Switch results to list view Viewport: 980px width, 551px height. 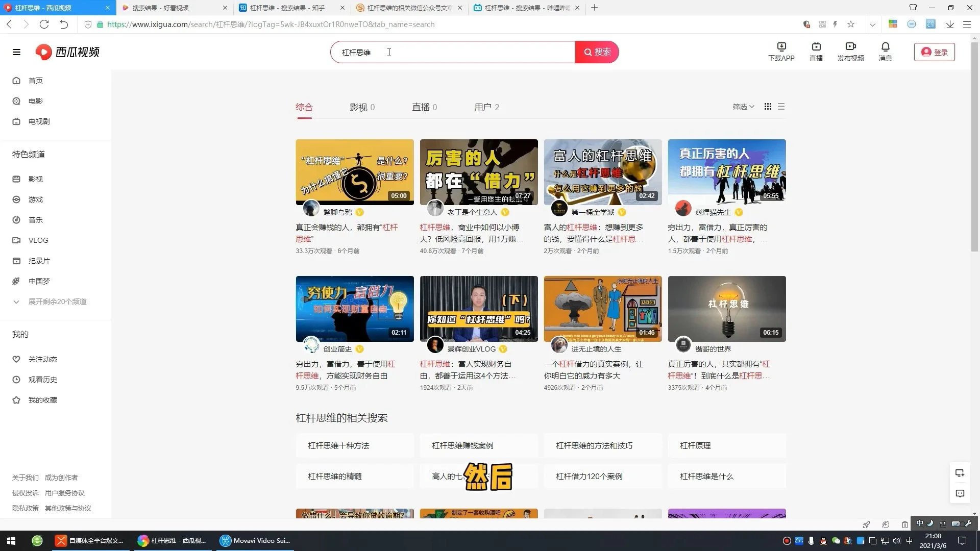click(781, 107)
